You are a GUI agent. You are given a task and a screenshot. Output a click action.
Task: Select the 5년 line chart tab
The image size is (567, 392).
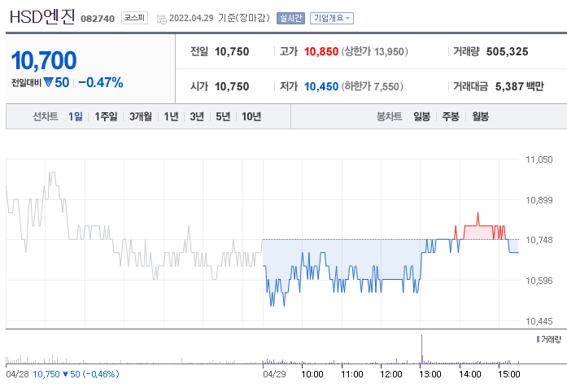tap(223, 116)
